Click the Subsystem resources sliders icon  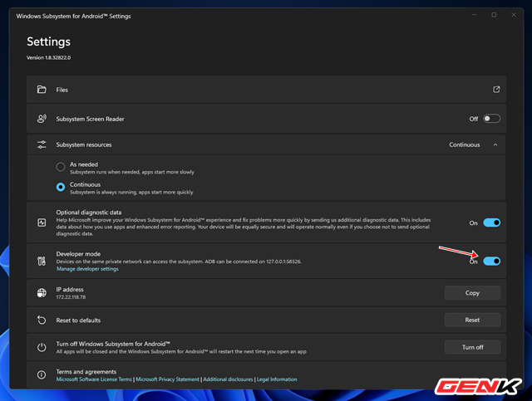click(42, 144)
